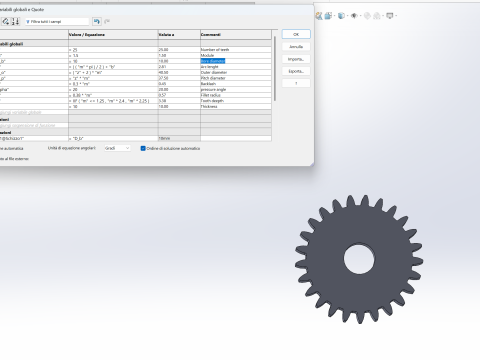
Task: Click the Valuta a column header
Action: pyautogui.click(x=179, y=35)
